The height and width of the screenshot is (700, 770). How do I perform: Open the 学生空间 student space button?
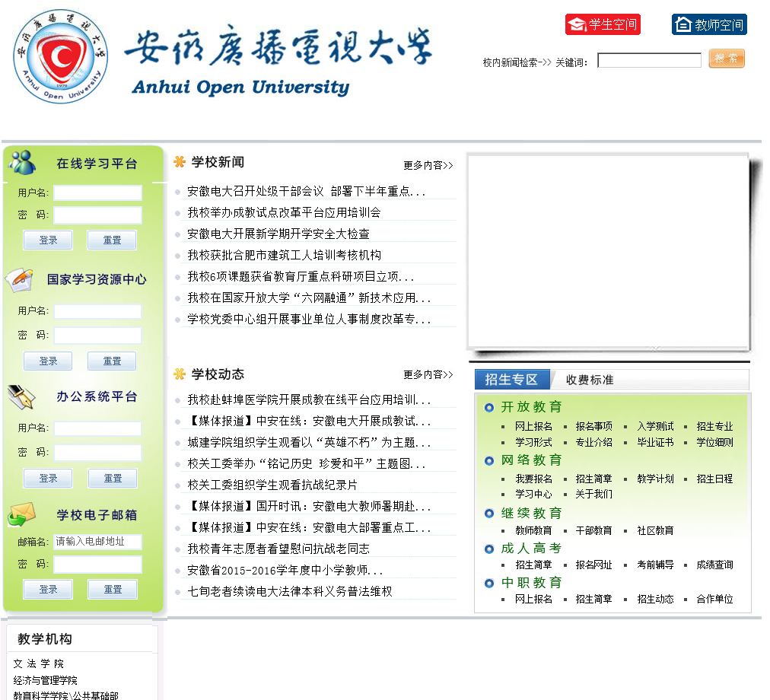603,24
